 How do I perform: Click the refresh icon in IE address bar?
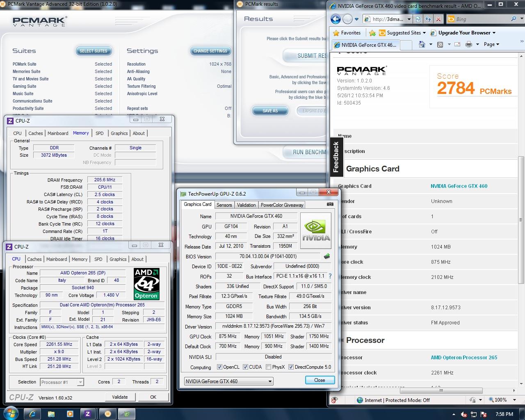pyautogui.click(x=428, y=19)
